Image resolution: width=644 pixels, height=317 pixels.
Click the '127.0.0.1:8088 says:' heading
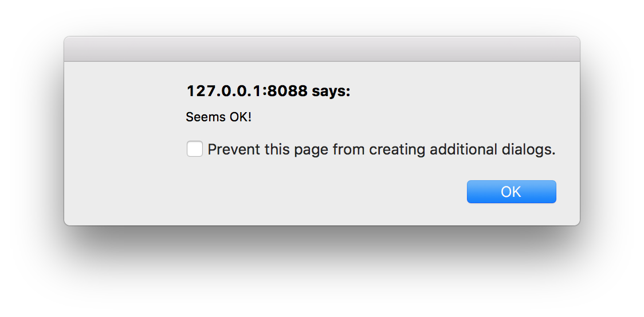(x=268, y=91)
